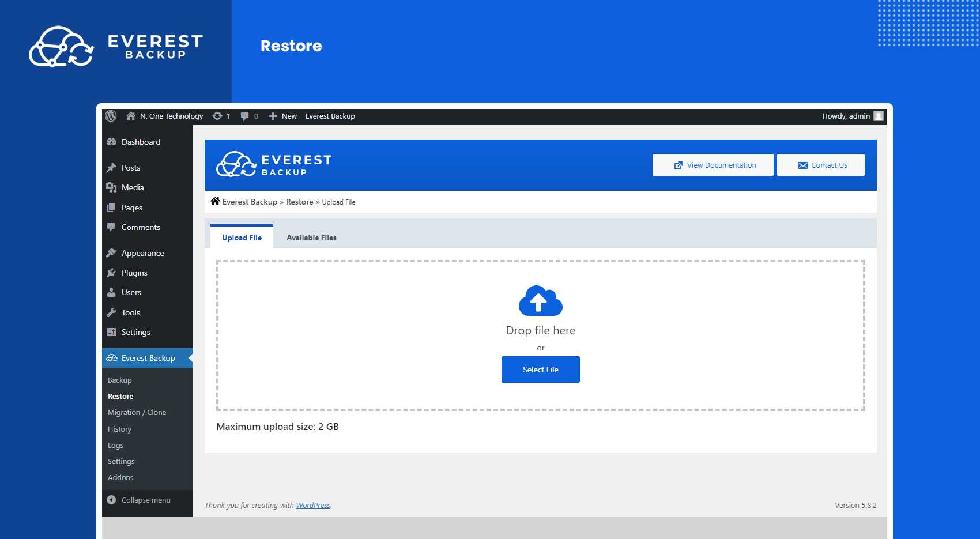980x539 pixels.
Task: Click the Appearance brush icon
Action: pos(112,253)
